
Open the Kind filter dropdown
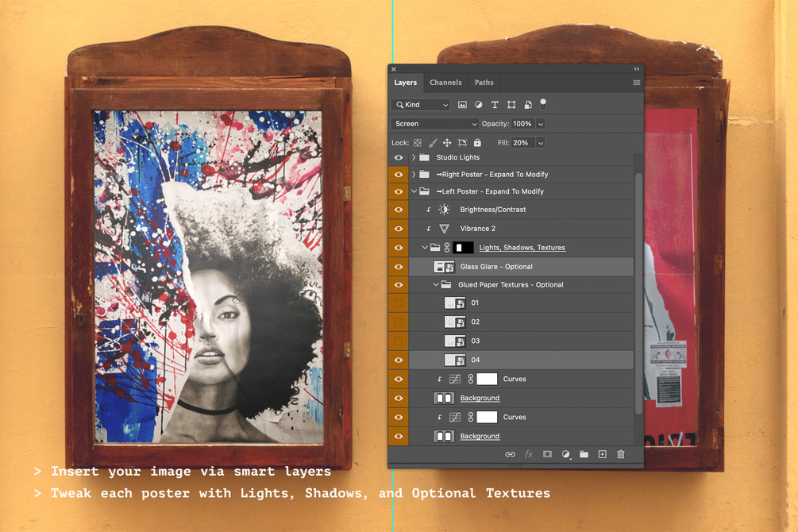click(422, 104)
